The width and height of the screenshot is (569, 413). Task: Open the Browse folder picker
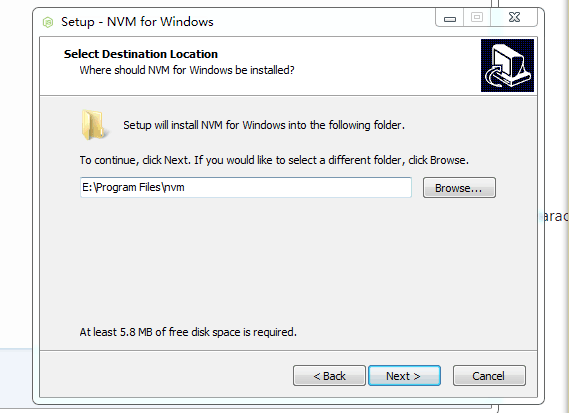pyautogui.click(x=459, y=188)
